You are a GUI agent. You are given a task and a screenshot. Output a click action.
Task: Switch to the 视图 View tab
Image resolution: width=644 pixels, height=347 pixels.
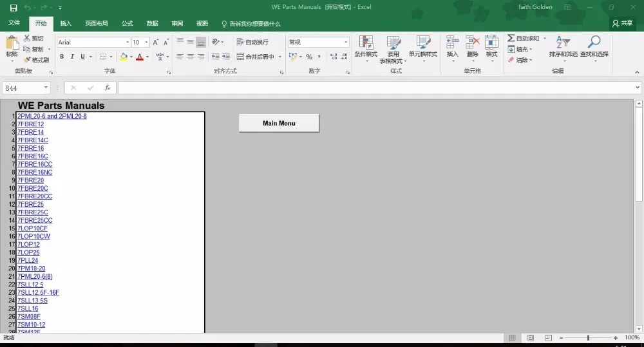point(202,23)
